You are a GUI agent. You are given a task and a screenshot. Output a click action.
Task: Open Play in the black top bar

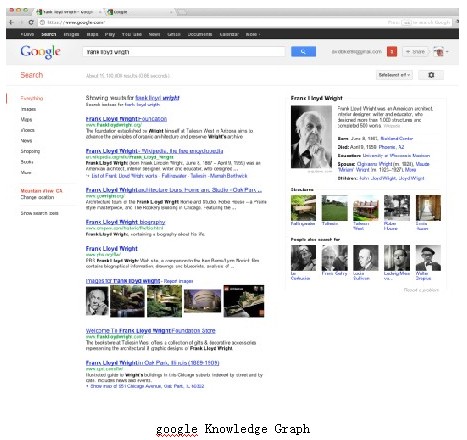pyautogui.click(x=110, y=34)
